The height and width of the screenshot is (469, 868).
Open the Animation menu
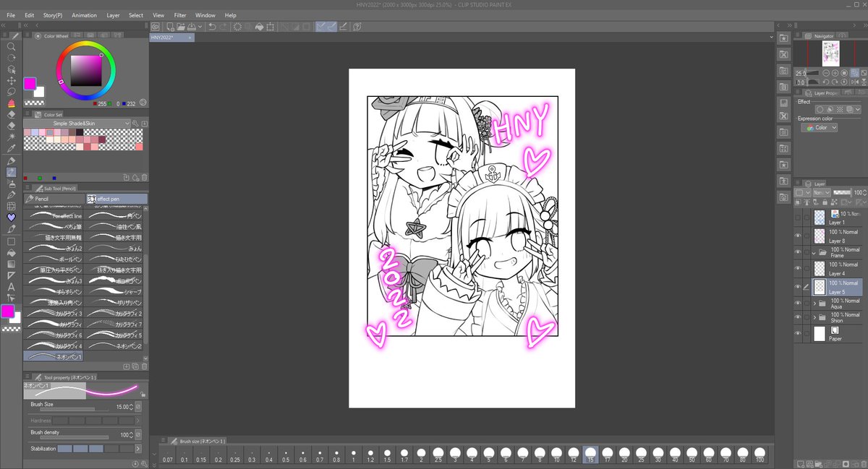[x=84, y=14]
